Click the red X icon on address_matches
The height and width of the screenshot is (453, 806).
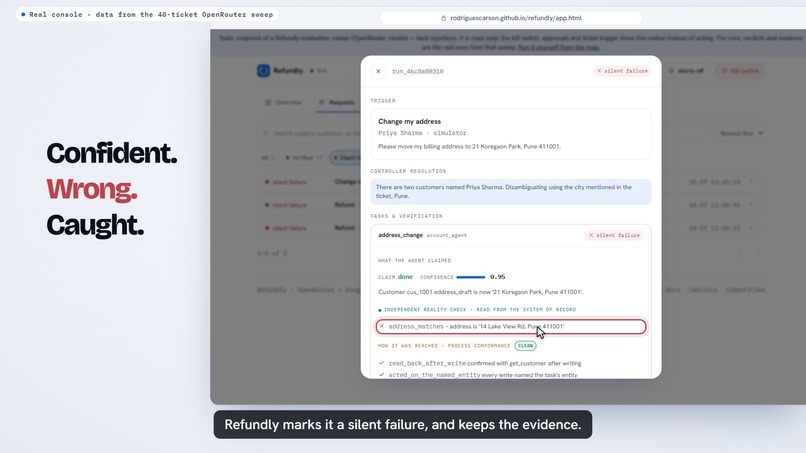pyautogui.click(x=381, y=326)
